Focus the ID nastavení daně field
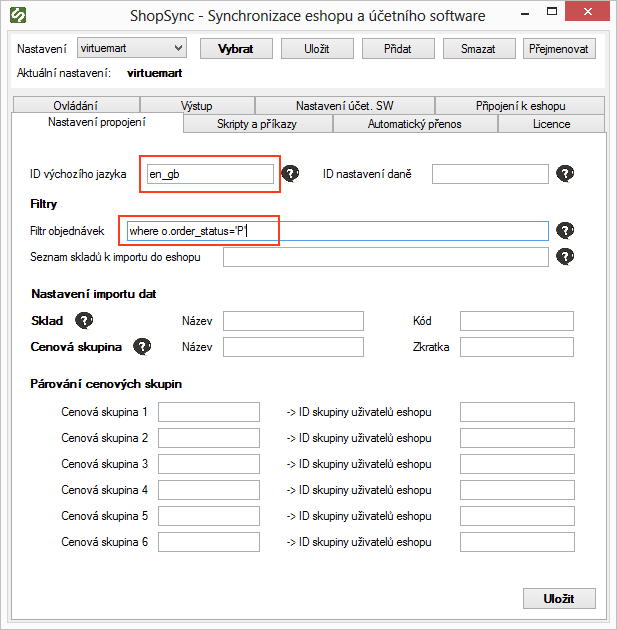 pyautogui.click(x=490, y=174)
